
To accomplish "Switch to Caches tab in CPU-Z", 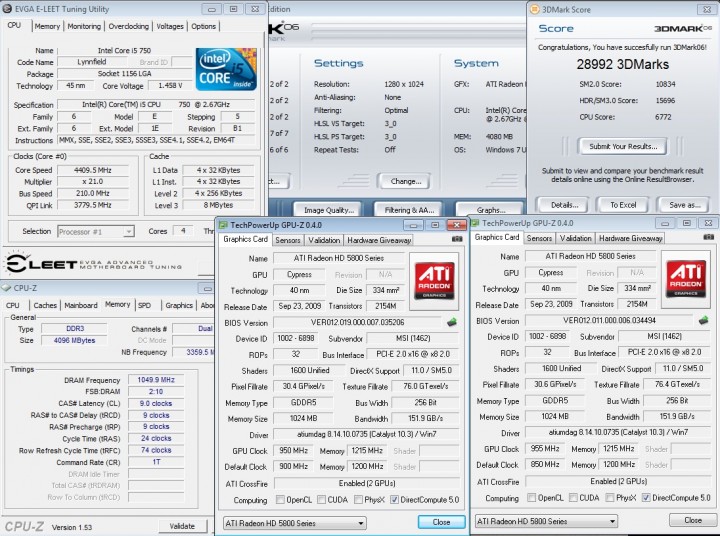I will (x=45, y=305).
